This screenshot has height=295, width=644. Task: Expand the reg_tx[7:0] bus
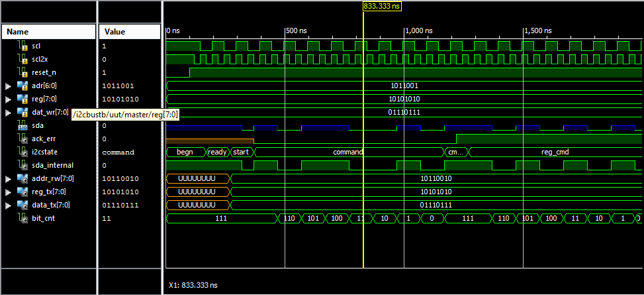[7, 192]
